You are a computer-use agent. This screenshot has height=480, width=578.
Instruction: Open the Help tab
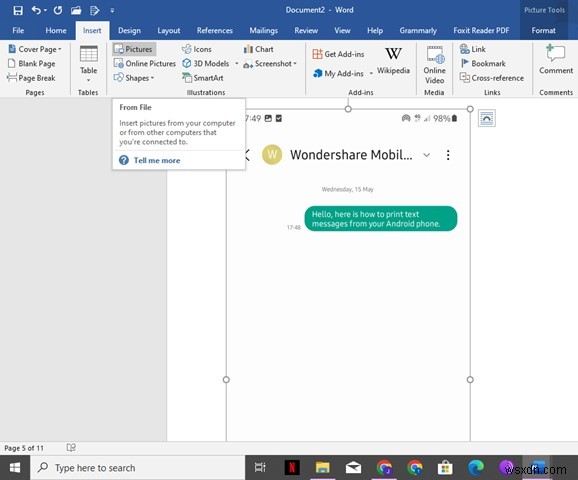tap(375, 31)
